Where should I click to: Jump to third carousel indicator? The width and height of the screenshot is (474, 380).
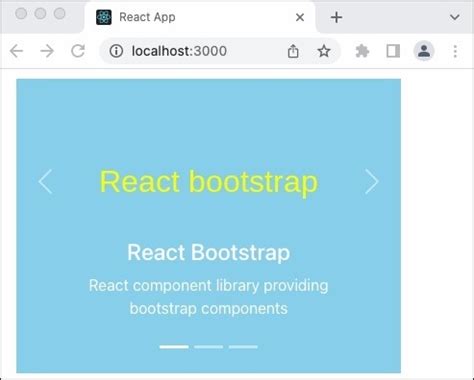click(x=243, y=347)
